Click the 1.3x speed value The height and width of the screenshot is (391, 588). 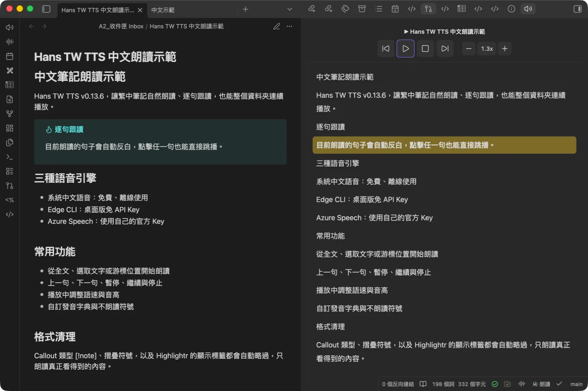tap(487, 49)
